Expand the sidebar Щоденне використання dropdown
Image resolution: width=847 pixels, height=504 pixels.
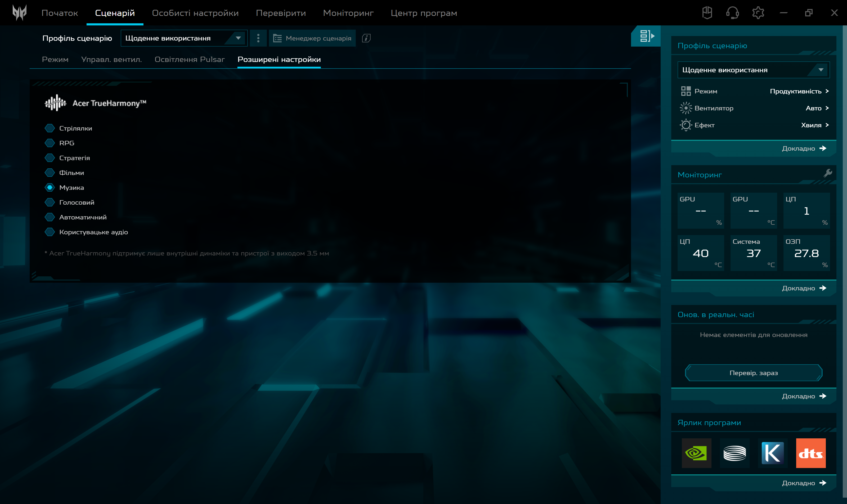(x=753, y=70)
